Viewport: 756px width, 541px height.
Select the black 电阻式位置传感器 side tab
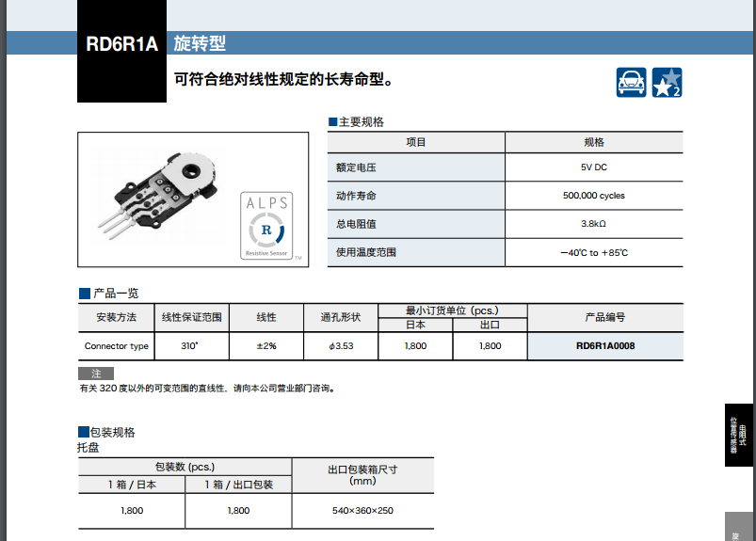pyautogui.click(x=739, y=435)
